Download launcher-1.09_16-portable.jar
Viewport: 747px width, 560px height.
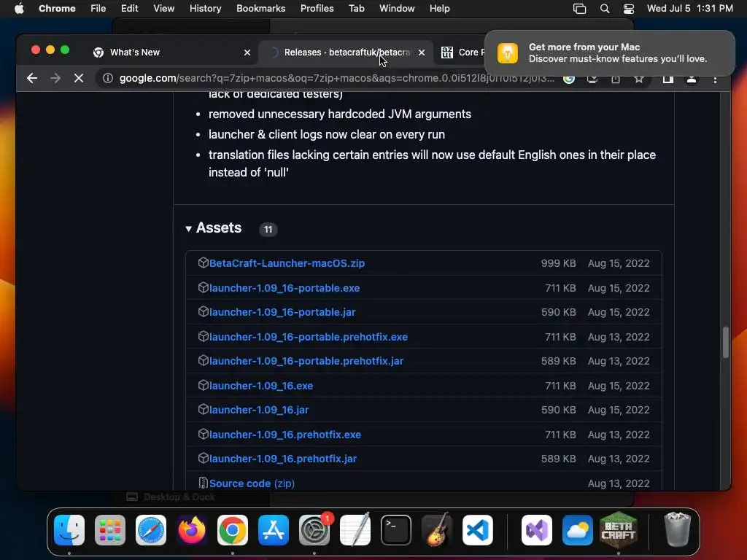point(282,312)
